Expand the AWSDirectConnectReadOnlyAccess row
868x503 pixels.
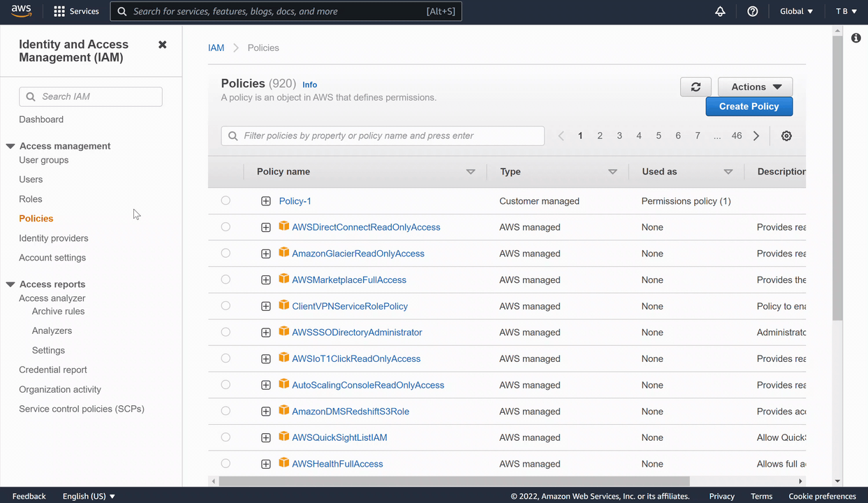[266, 228]
